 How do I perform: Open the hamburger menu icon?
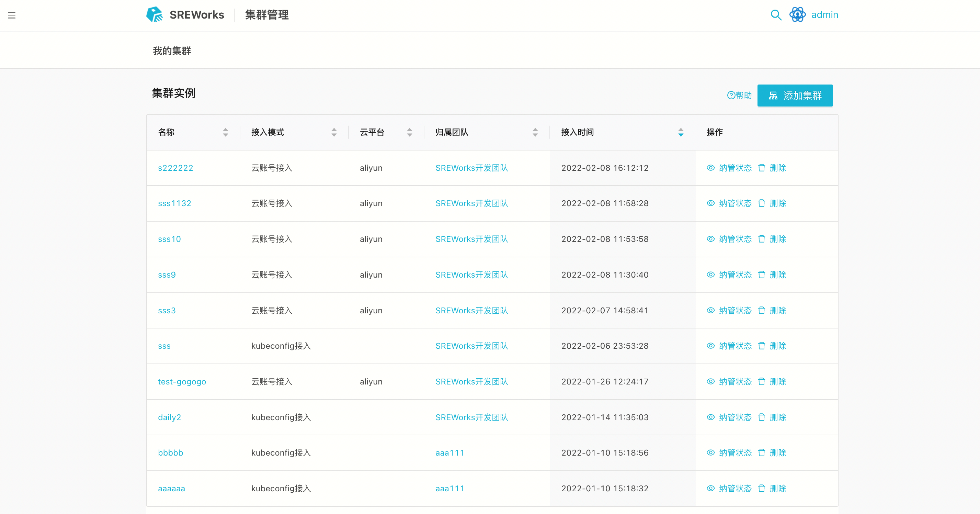point(12,15)
